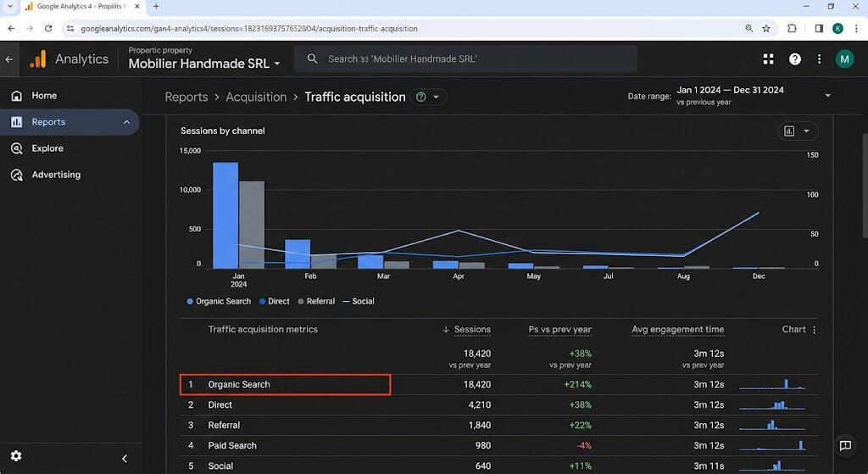Expand the date range dropdown arrow
This screenshot has height=474, width=868.
(828, 96)
